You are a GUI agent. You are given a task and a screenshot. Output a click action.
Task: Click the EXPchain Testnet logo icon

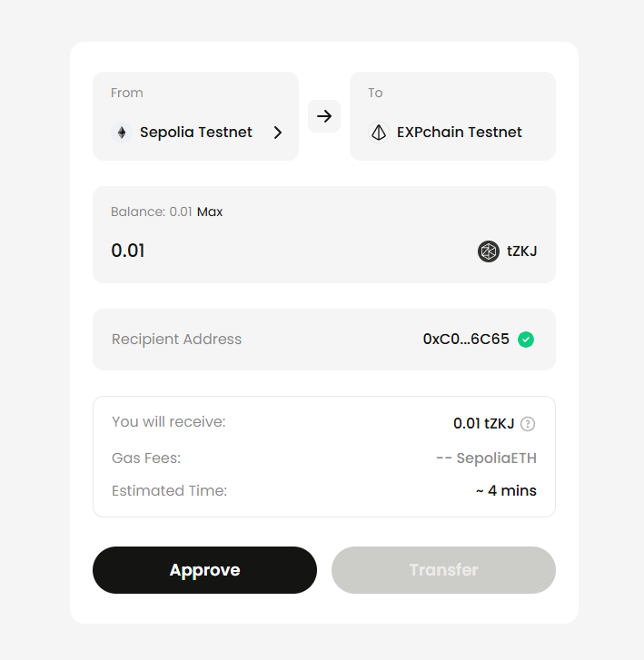pyautogui.click(x=378, y=133)
